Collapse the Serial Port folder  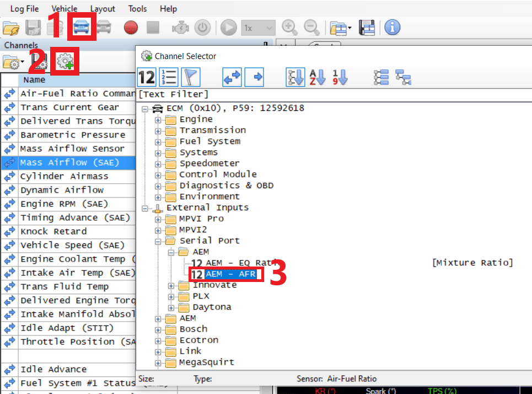(158, 242)
